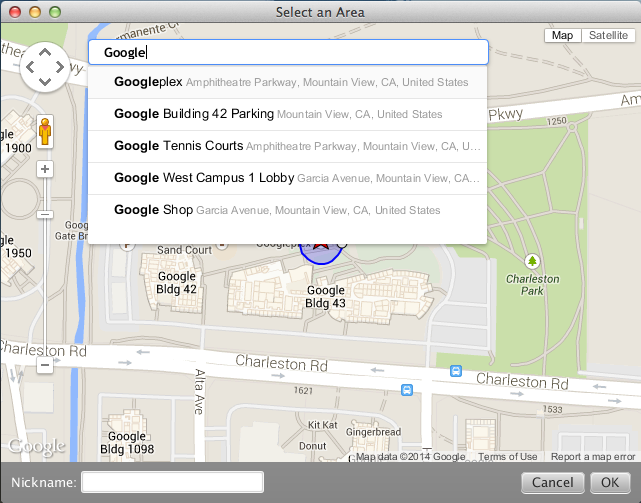Screen dimensions: 641x503
Task: Pick the Google Tennis Courts suggestion
Action: [x=287, y=146]
